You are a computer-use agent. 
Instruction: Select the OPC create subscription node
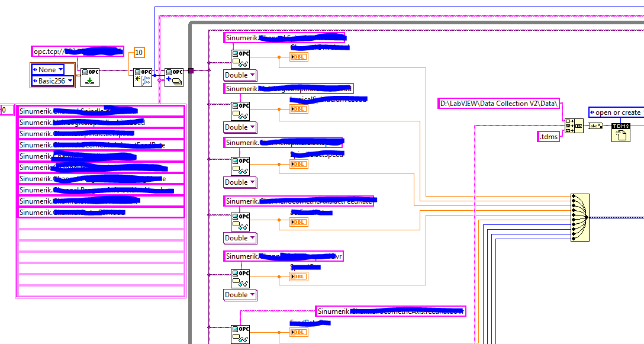click(x=143, y=77)
